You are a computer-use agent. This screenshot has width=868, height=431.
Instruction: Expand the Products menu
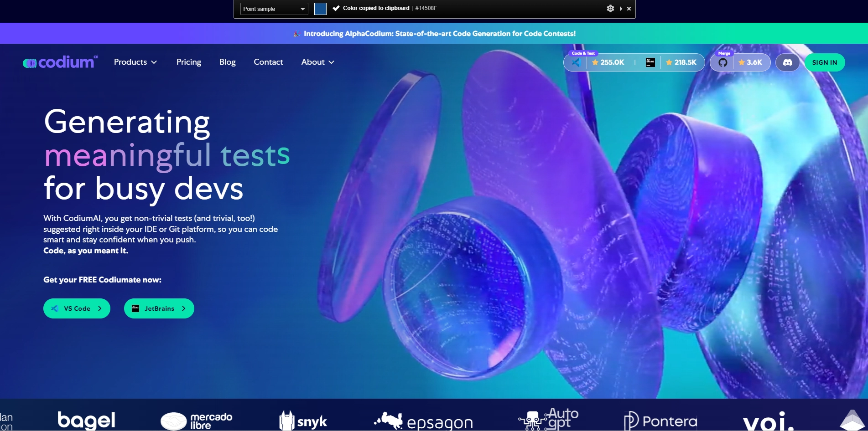coord(135,62)
